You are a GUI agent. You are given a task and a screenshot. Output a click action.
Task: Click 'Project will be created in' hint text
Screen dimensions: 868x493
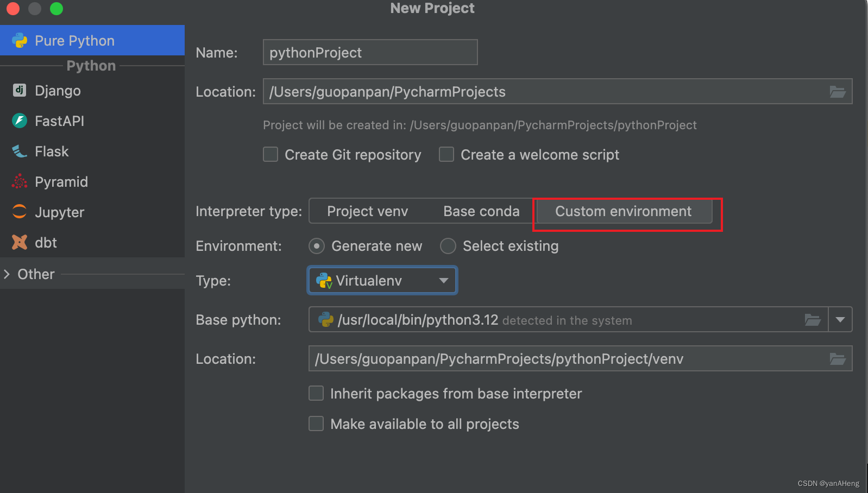pyautogui.click(x=480, y=125)
